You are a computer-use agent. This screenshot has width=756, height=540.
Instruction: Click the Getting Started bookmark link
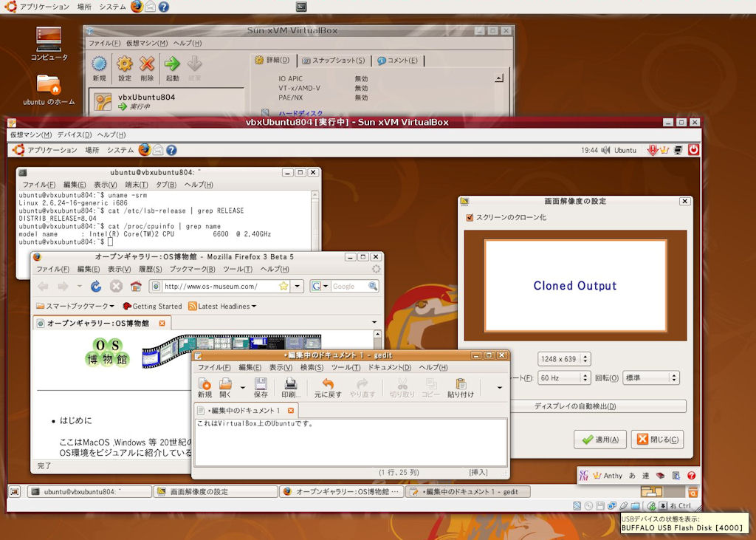tap(152, 306)
